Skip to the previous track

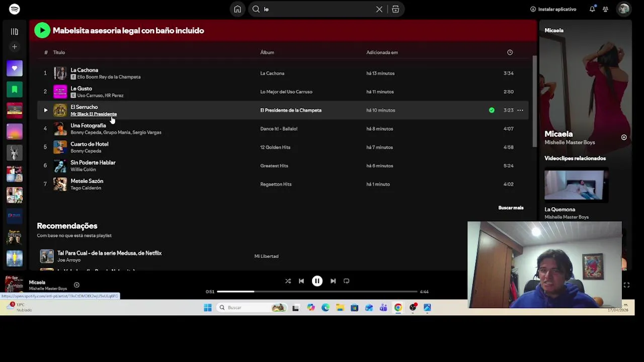tap(301, 281)
